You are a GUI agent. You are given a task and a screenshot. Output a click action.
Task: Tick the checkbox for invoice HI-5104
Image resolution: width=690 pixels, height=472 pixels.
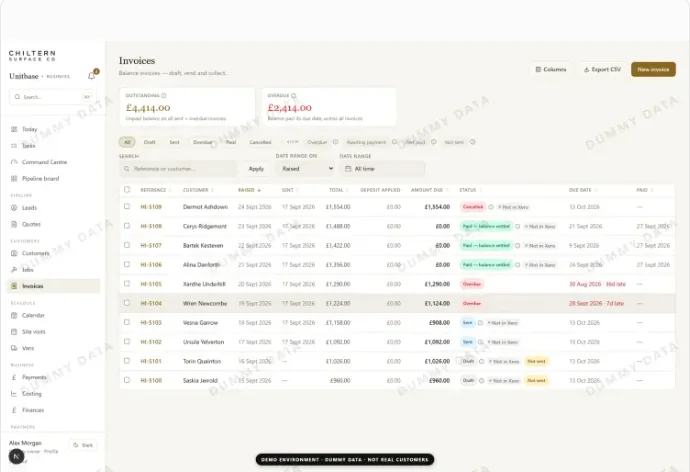tap(127, 303)
